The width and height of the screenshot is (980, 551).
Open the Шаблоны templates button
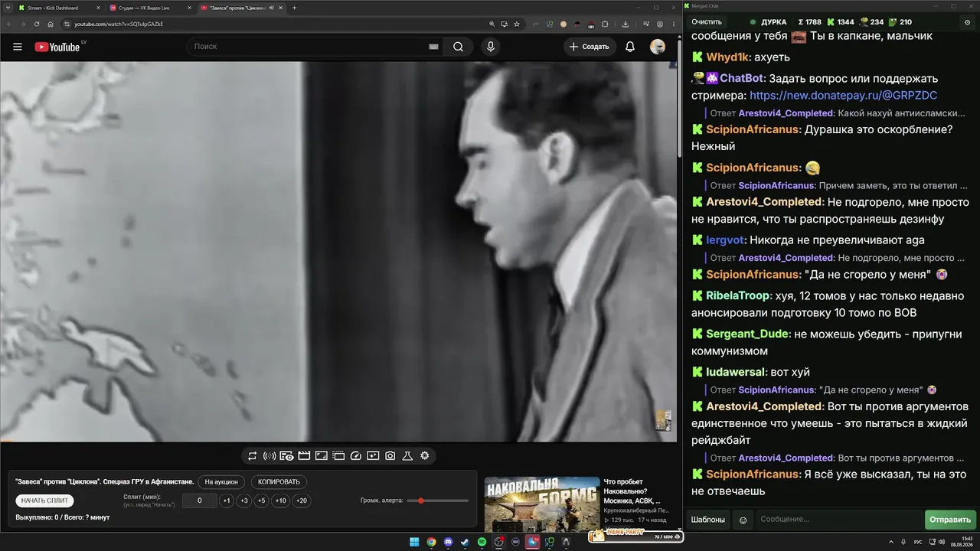tap(708, 520)
